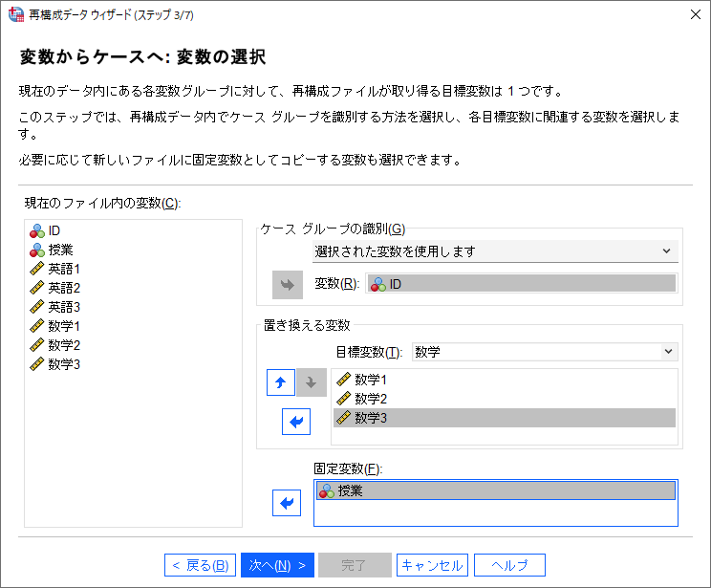This screenshot has height=588, width=711.
Task: Select 授業 in fixed variables box
Action: (350, 490)
